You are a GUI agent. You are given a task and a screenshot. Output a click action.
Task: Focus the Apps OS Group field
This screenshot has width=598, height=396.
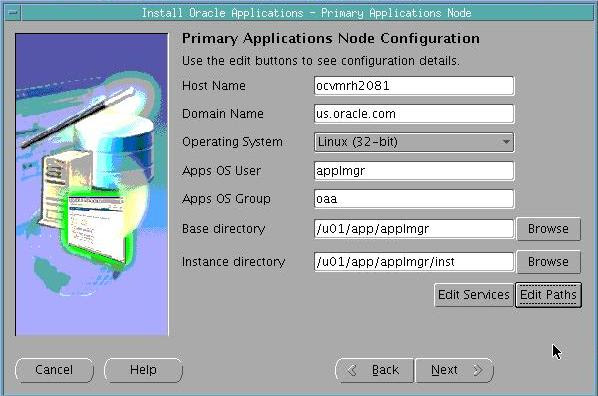[414, 199]
